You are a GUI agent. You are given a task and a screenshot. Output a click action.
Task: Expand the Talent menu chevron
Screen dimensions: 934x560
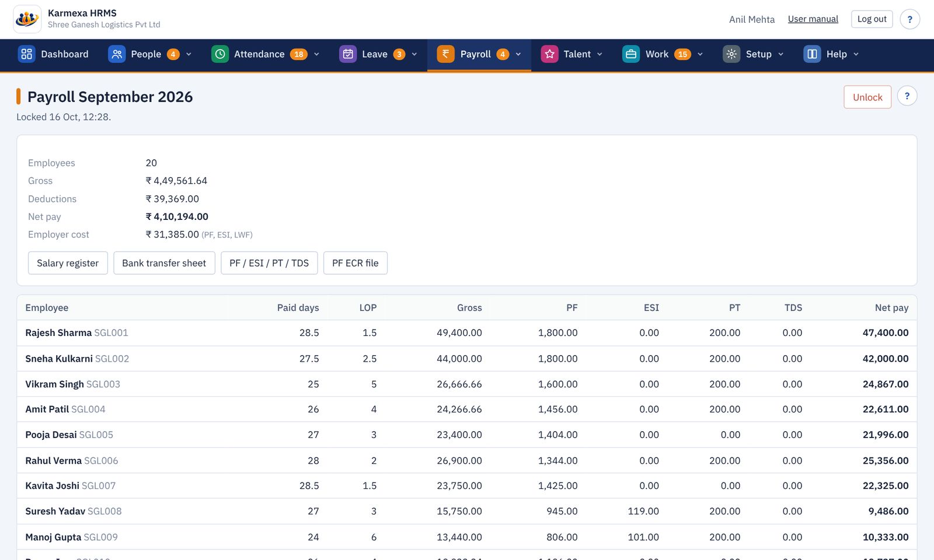(x=600, y=54)
